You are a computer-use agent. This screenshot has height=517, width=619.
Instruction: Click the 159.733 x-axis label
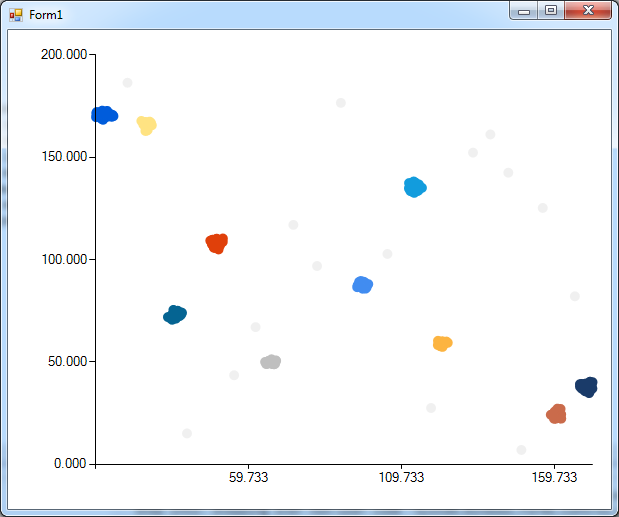point(554,478)
